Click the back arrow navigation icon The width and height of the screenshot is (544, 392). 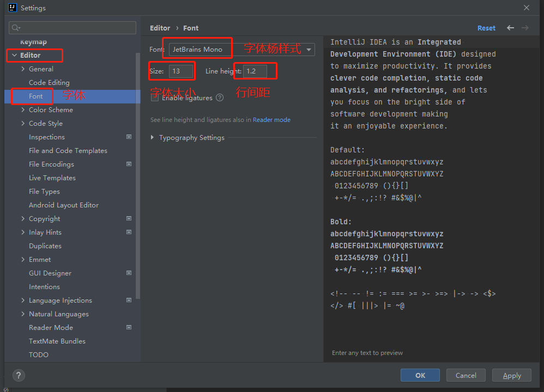510,28
